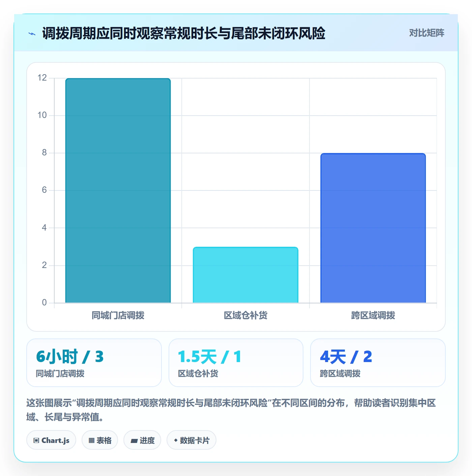Select the 同城门店调拨 bar in the chart

[118, 190]
